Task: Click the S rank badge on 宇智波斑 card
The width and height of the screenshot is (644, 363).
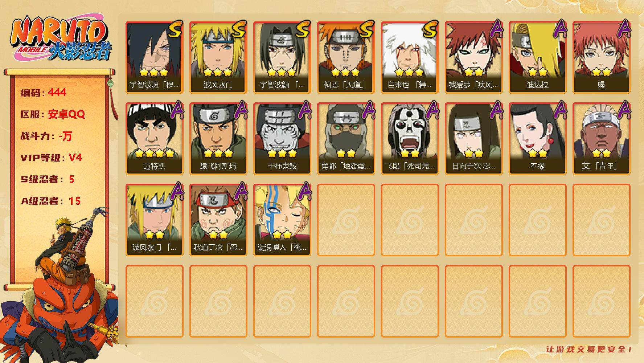Action: (175, 29)
